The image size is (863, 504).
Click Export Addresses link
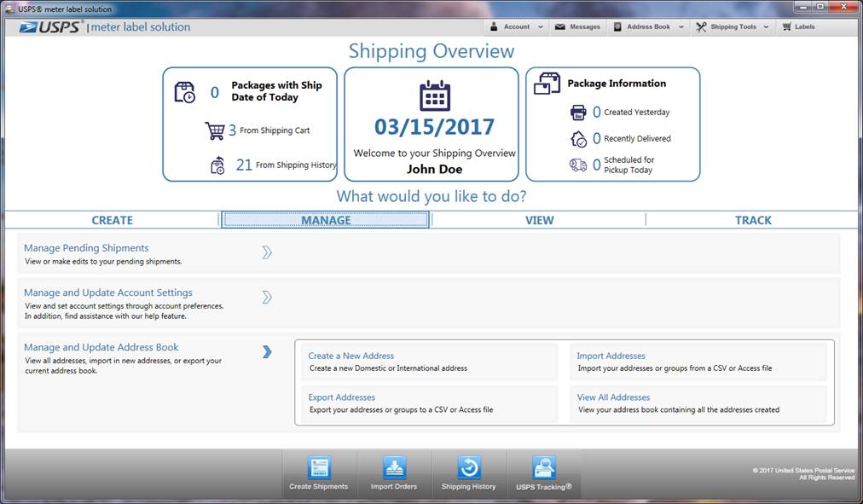coord(342,397)
